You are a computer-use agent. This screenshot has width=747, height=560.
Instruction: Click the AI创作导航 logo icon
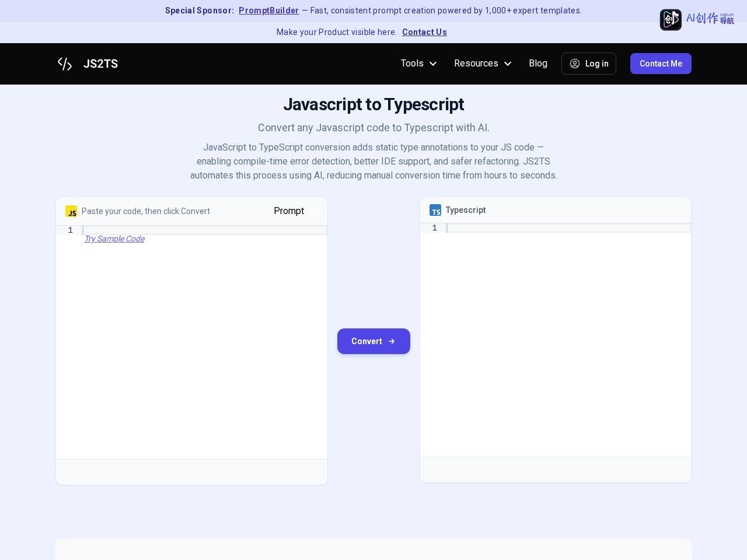(671, 19)
